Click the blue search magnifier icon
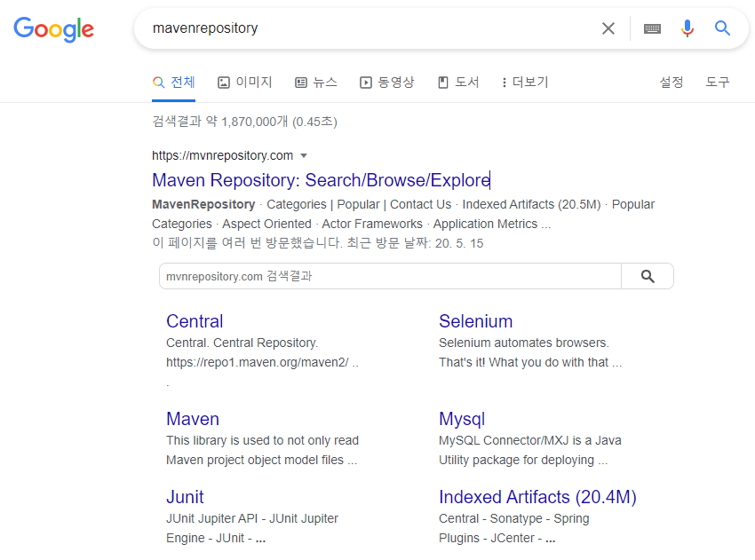This screenshot has height=560, width=755. point(722,28)
